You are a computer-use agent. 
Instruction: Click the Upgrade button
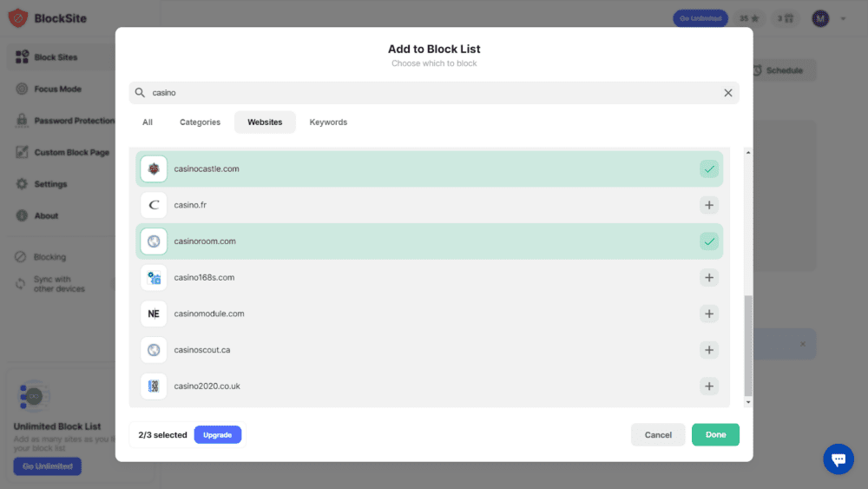[218, 435]
